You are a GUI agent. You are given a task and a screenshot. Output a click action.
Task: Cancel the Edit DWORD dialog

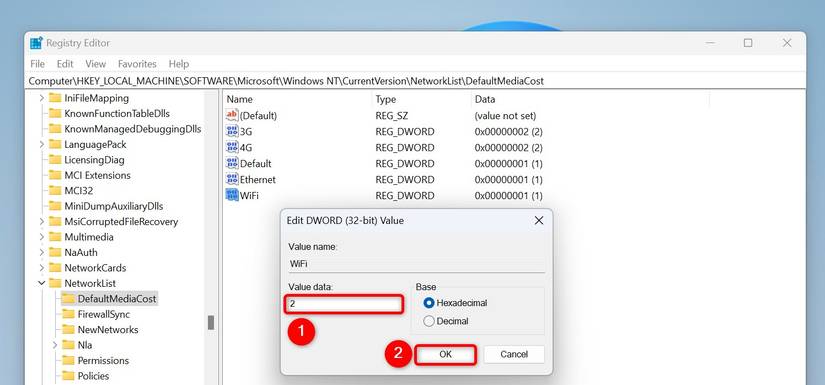514,354
